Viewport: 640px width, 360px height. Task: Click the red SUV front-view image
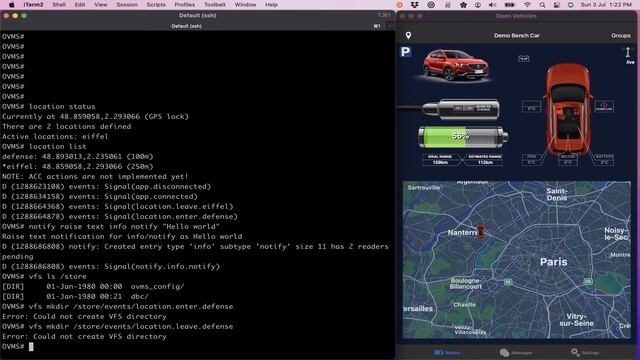click(x=455, y=65)
